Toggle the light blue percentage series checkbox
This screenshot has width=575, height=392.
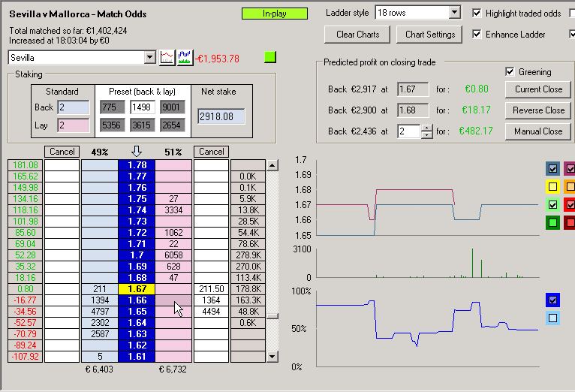(553, 318)
